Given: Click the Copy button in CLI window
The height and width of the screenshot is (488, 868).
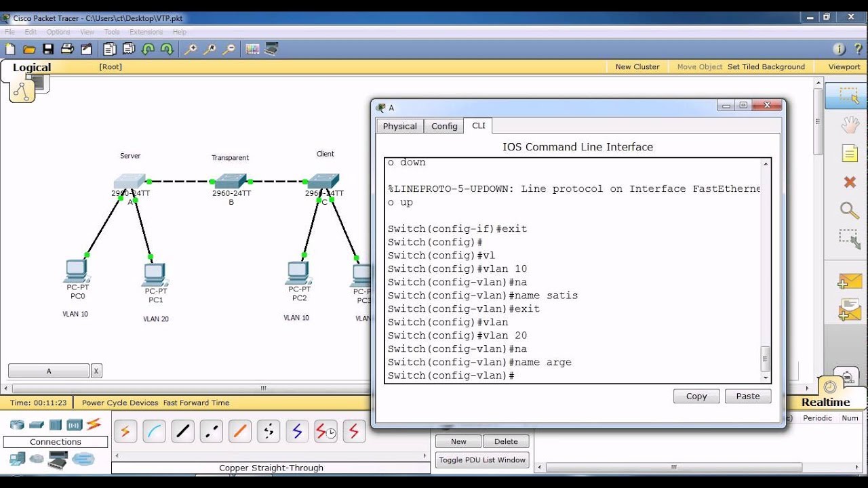Looking at the screenshot, I should [x=696, y=396].
